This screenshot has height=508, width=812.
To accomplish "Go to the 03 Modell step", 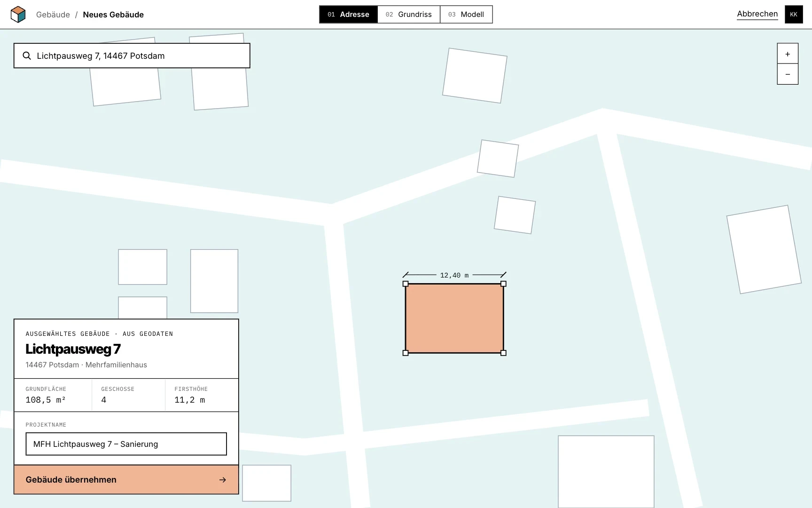I will [466, 15].
